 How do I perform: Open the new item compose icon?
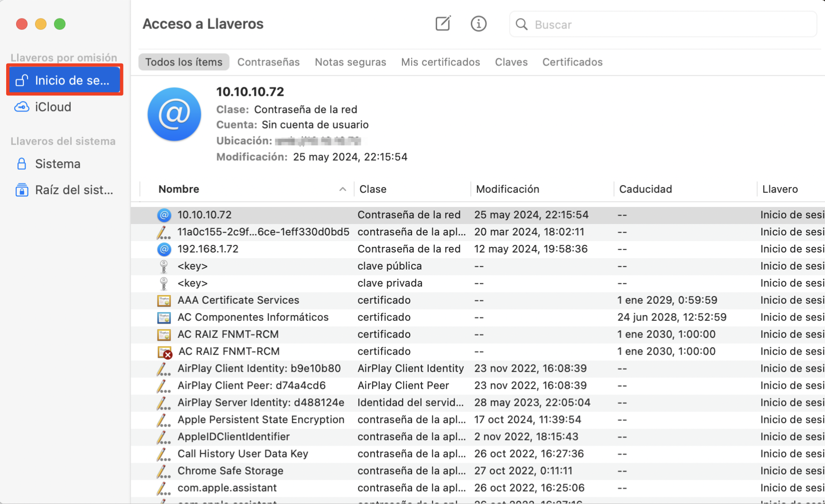[442, 23]
